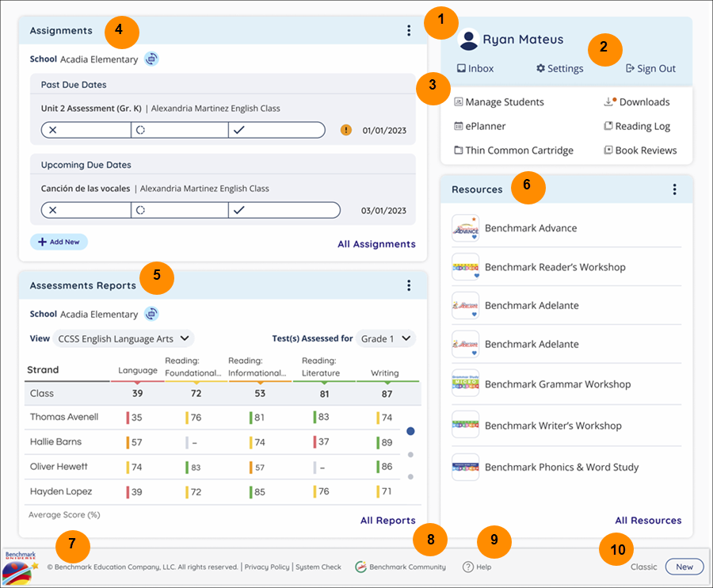
Task: Click the Benchmark Universe logo
Action: coord(21,567)
